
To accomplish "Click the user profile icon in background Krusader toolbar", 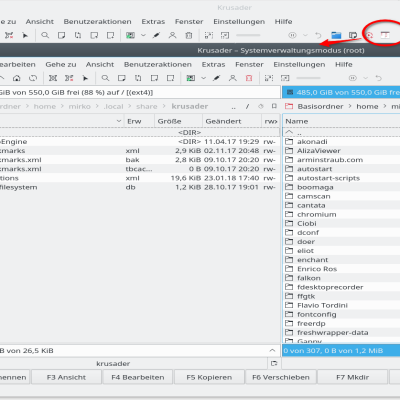I will tap(172, 35).
